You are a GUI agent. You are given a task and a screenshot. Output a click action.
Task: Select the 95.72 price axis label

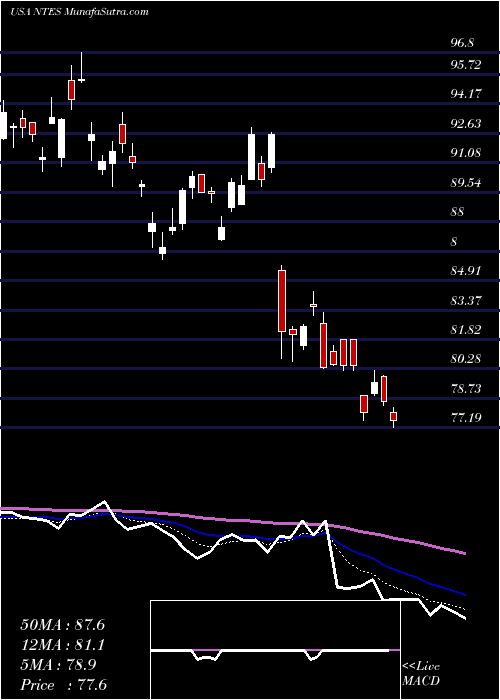[467, 65]
